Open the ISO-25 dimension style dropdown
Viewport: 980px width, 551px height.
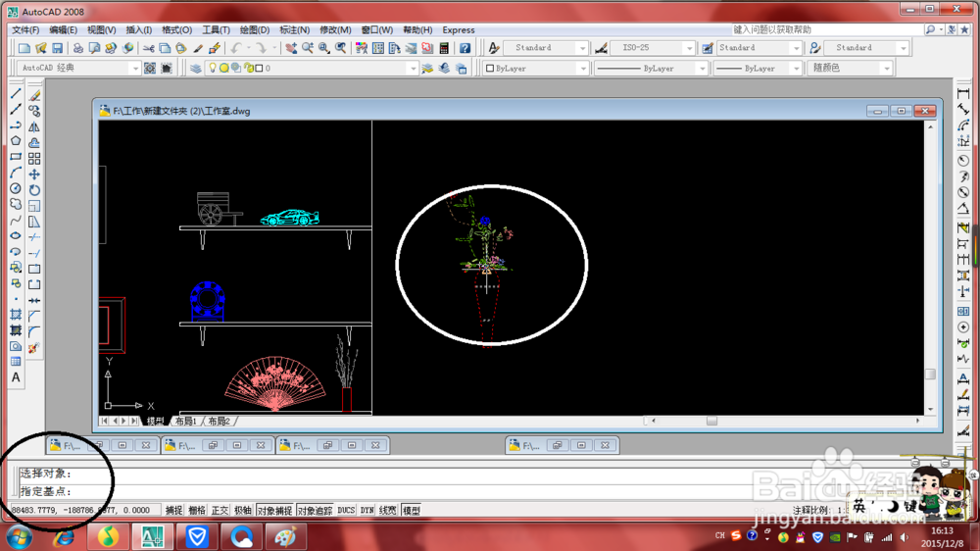click(x=689, y=48)
